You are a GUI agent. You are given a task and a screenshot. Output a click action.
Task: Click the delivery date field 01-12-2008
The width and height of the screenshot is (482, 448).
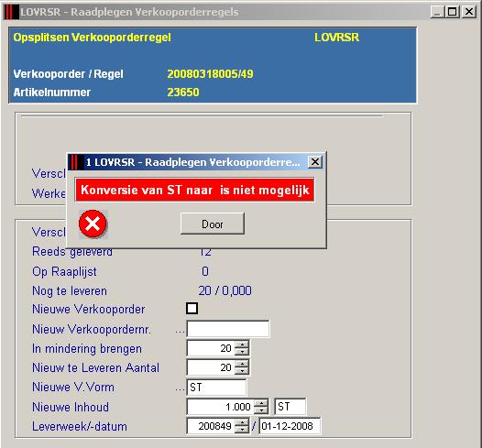[290, 426]
